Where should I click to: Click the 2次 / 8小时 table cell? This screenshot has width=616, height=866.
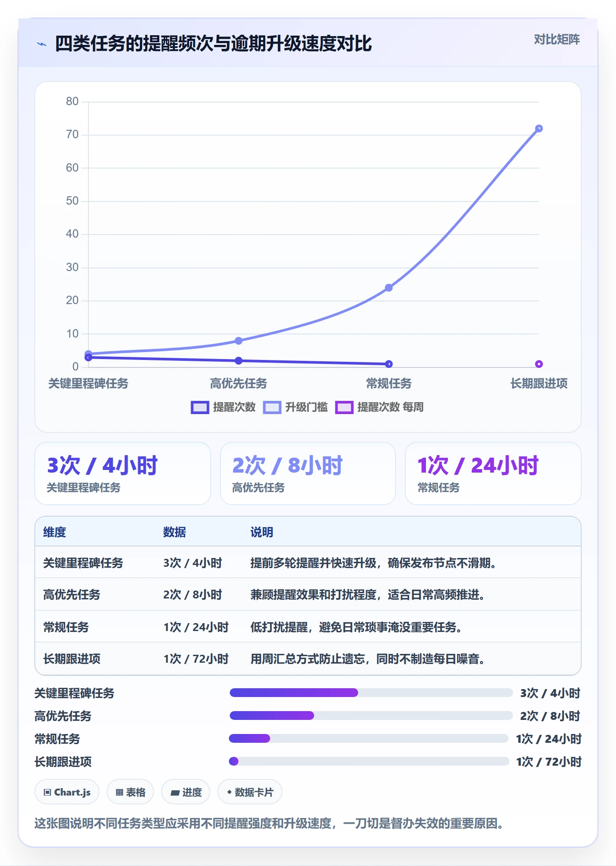[x=192, y=594]
